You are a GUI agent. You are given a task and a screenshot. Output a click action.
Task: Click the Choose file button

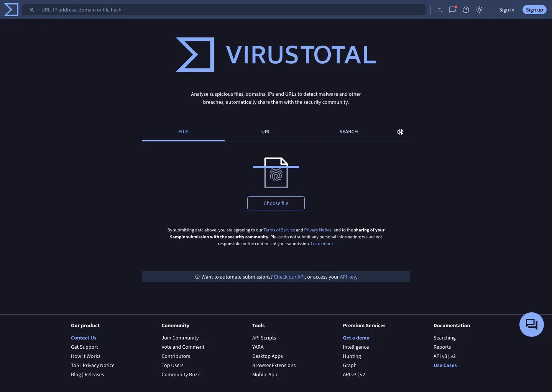pyautogui.click(x=276, y=203)
